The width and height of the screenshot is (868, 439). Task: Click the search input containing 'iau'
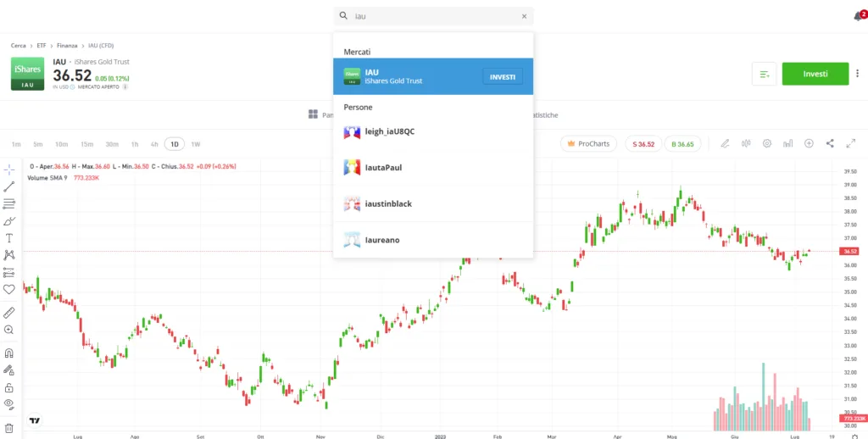click(433, 16)
